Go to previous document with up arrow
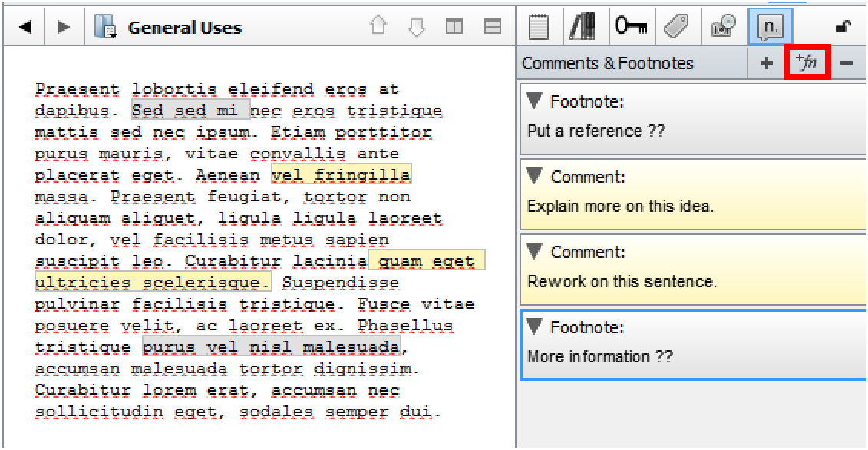This screenshot has height=450, width=868. (x=378, y=27)
